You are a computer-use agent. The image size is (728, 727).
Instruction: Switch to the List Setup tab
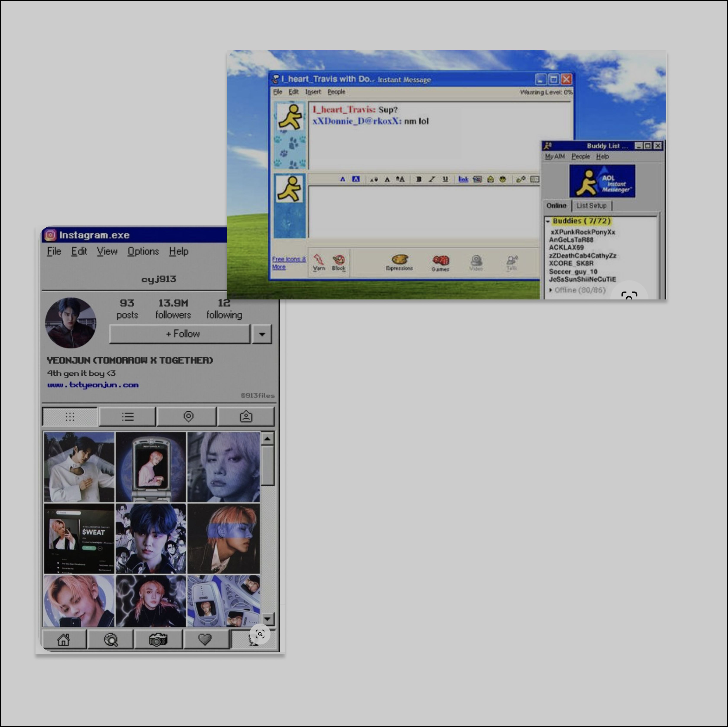tap(591, 206)
